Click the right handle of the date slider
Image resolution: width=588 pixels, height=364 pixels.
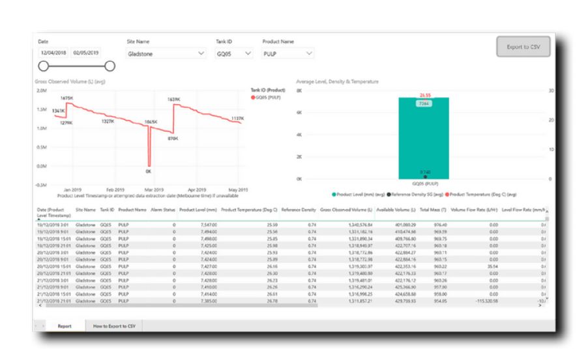point(110,65)
